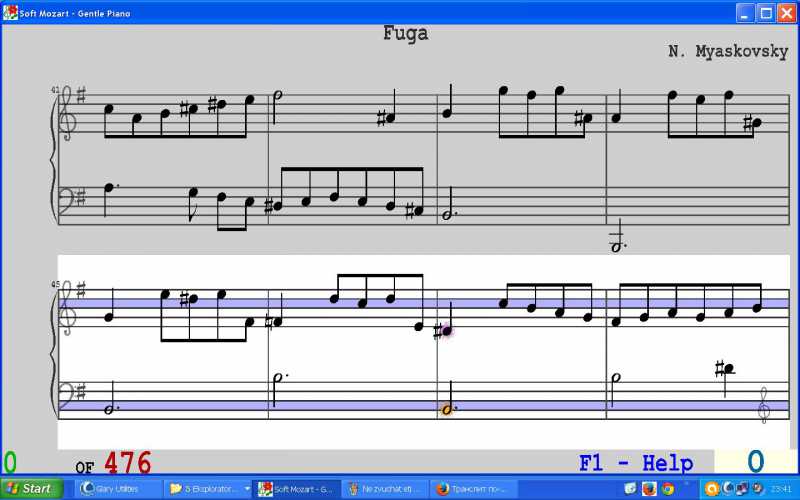Click the bass clef of the active highlighted system
Image resolution: width=800 pixels, height=500 pixels.
67,397
